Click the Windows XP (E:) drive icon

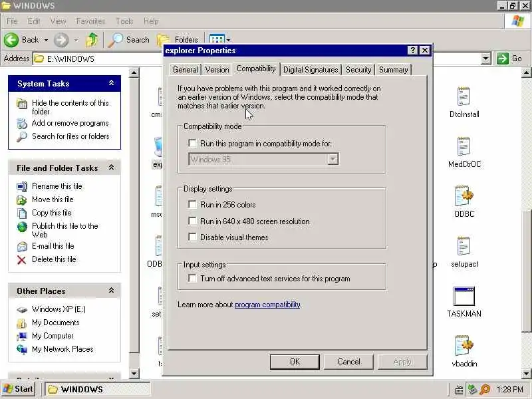[22, 309]
